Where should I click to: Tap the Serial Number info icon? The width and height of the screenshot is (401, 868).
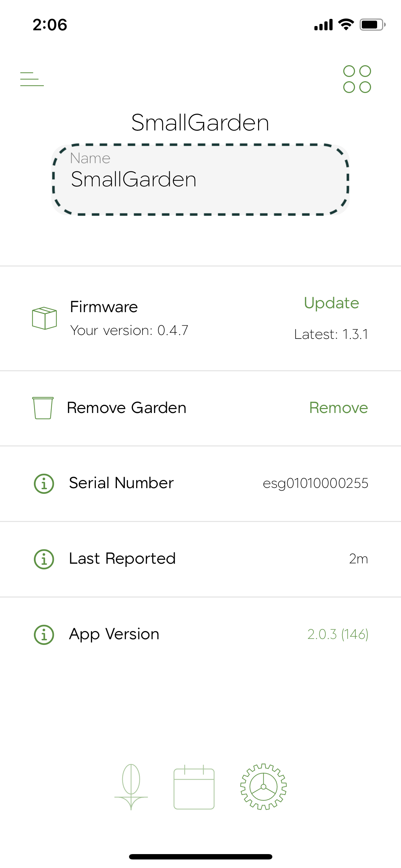pos(44,484)
